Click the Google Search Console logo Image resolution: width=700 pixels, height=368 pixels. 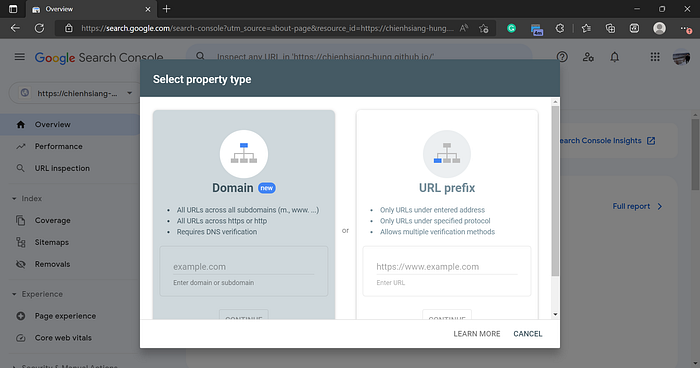pyautogui.click(x=99, y=58)
